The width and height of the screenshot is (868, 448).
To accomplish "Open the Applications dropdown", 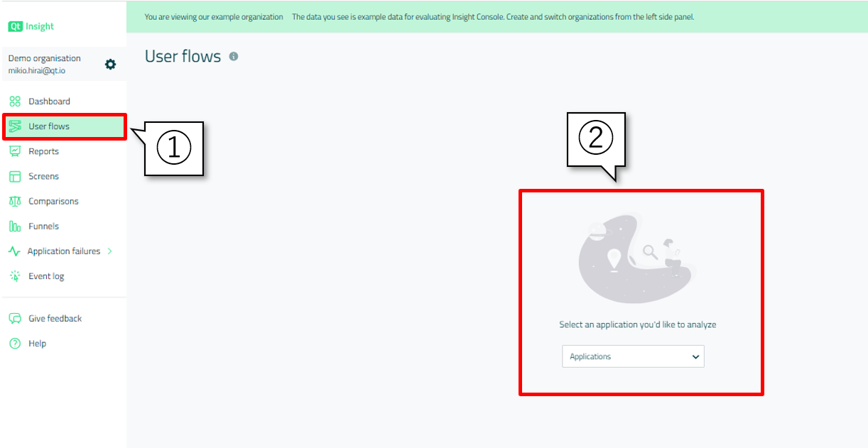I will point(633,356).
